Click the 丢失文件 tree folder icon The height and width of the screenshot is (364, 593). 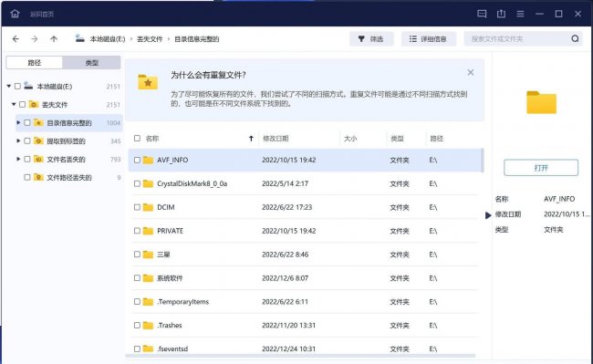tap(34, 104)
